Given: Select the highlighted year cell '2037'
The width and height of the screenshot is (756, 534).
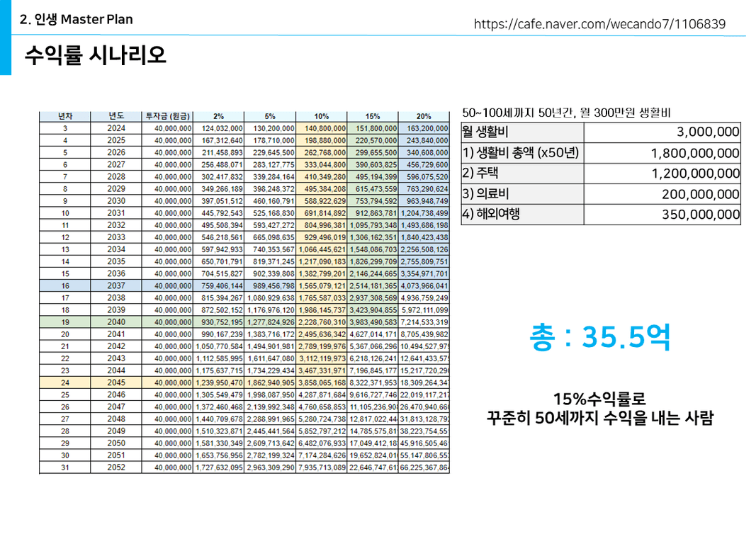Looking at the screenshot, I should coord(116,286).
